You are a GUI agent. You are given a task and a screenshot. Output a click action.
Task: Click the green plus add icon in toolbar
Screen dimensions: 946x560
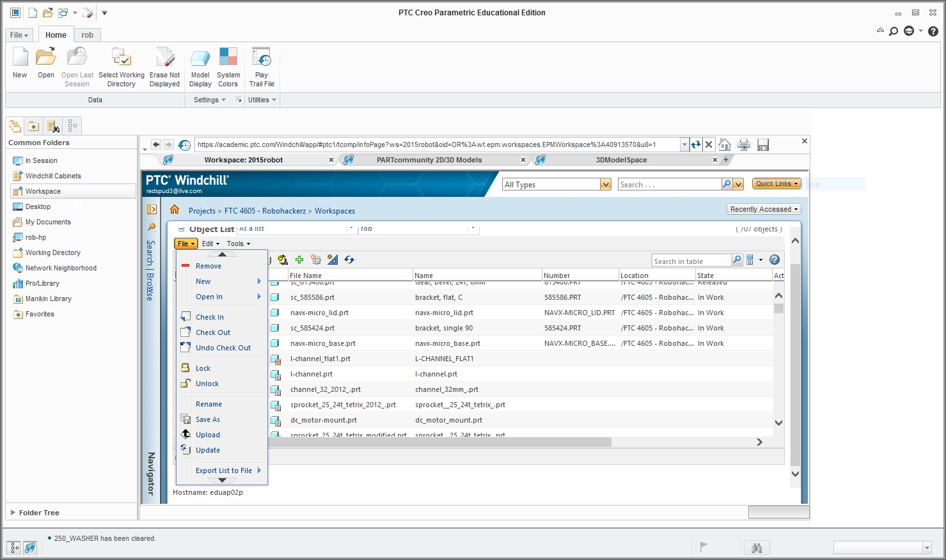point(299,260)
